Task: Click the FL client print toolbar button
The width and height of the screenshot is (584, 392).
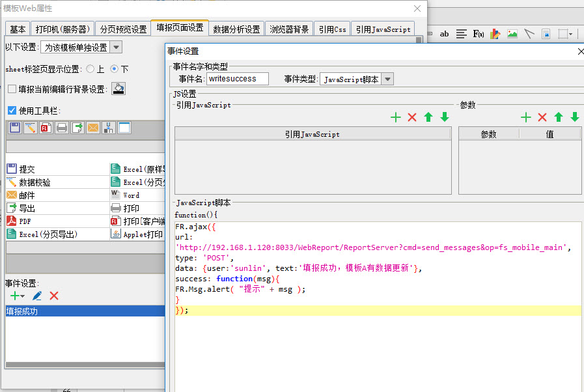Action: [x=46, y=128]
